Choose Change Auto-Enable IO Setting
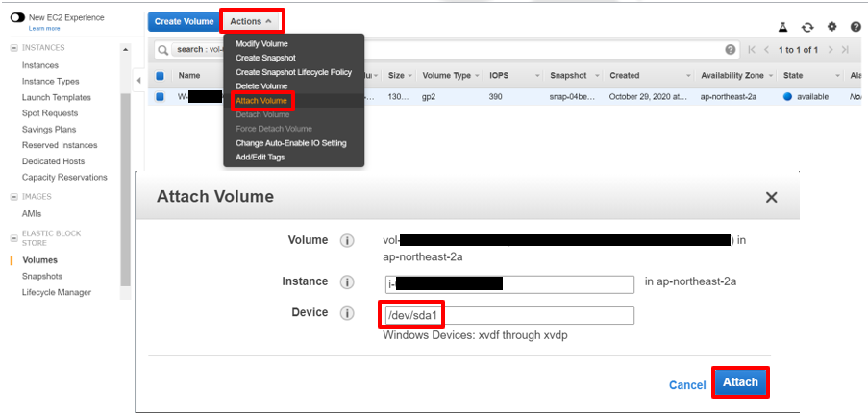The height and width of the screenshot is (415, 868). tap(290, 143)
